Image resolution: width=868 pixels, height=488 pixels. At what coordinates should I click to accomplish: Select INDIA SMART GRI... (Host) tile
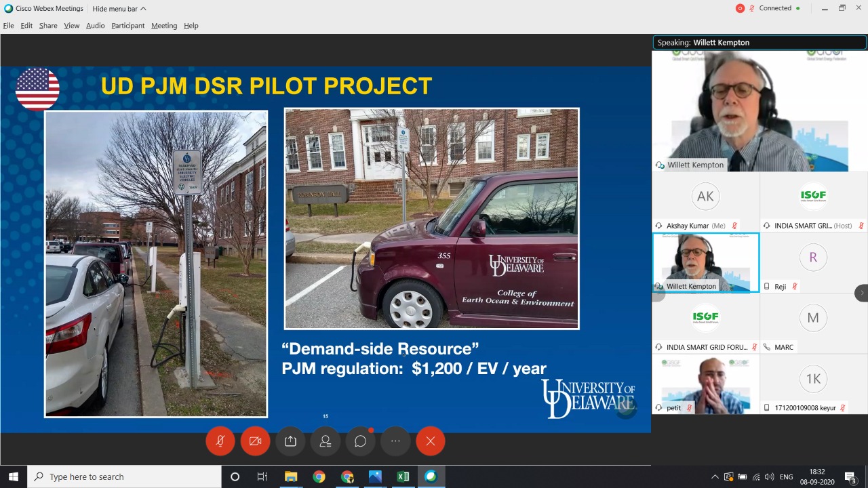(x=814, y=201)
